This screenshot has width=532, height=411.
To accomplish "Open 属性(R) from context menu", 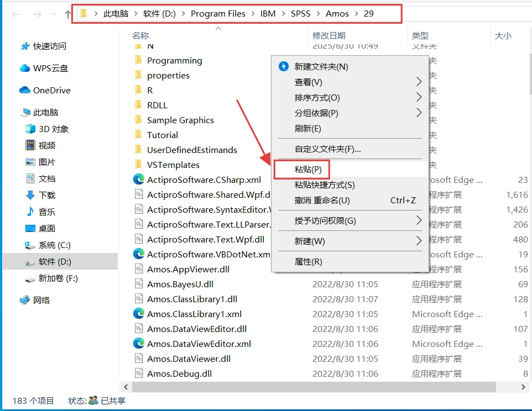I will 350,262.
